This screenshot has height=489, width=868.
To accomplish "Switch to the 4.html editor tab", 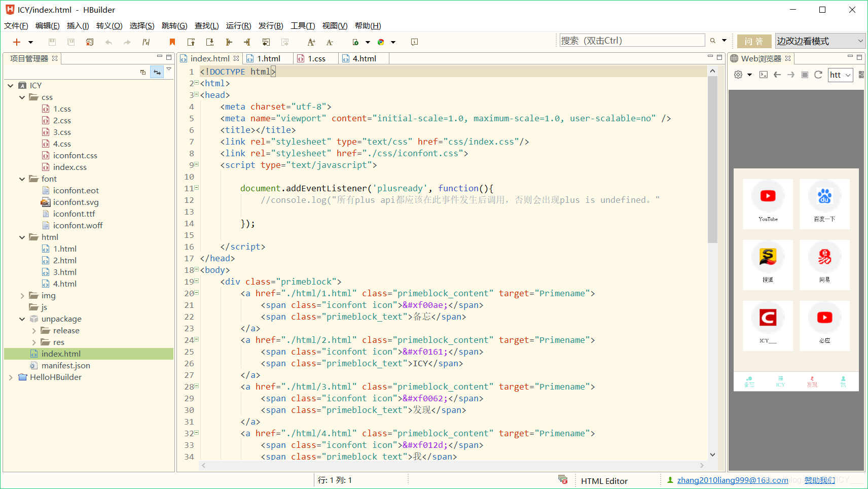I will (364, 59).
